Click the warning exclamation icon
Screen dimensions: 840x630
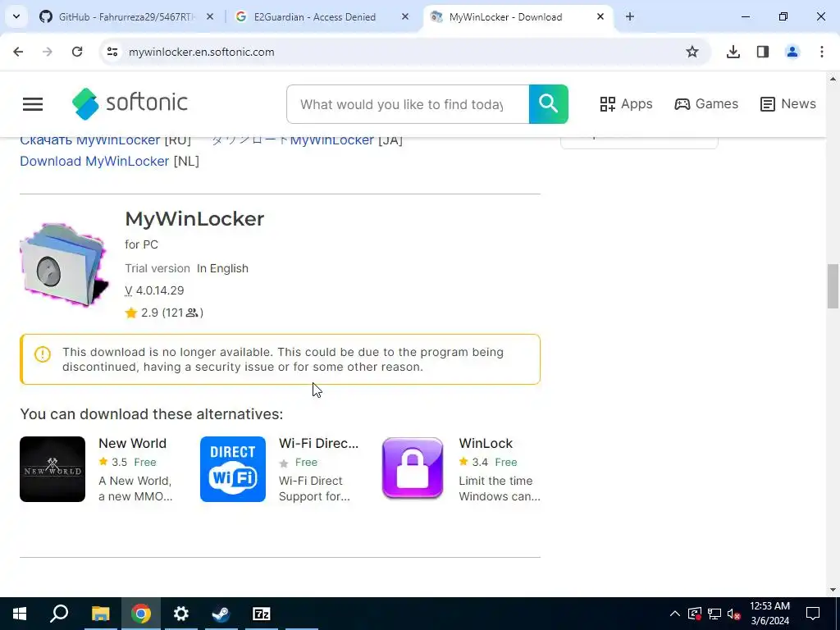click(x=43, y=354)
